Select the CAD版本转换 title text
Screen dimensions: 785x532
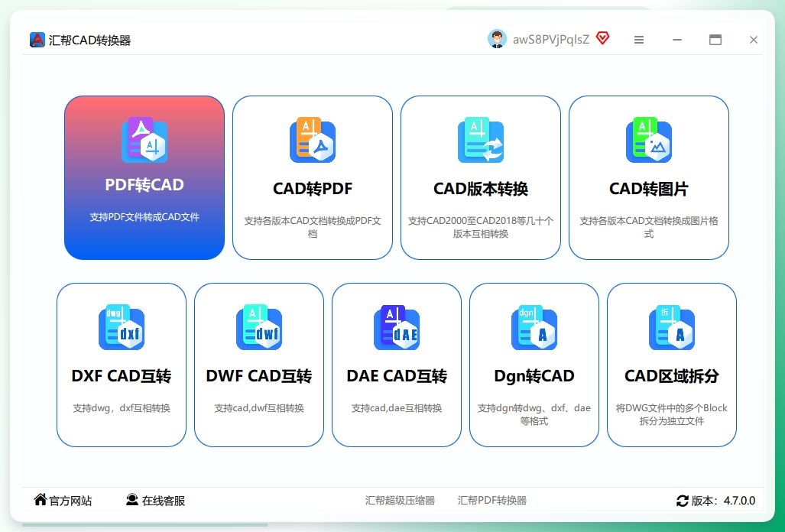point(481,189)
